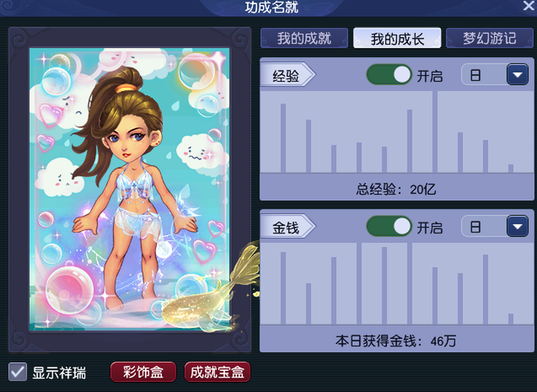Click the large pink bubble on the card
The image size is (537, 392).
(69, 289)
